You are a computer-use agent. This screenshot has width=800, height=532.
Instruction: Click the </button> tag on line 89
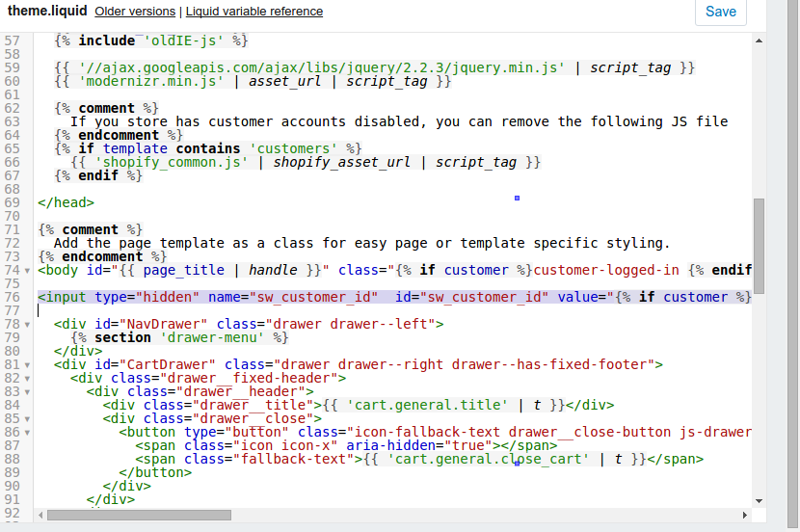[x=155, y=472]
